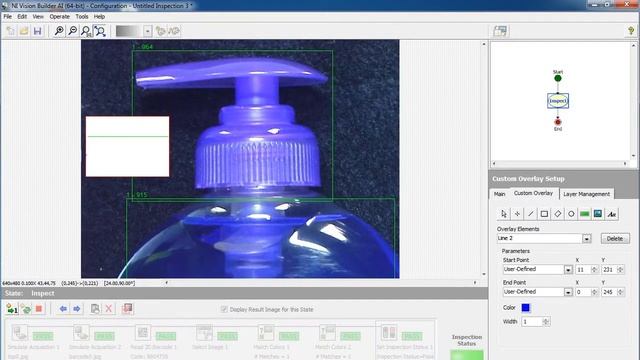Click the red Stop Inspection icon
Viewport: 640px width, 360px height.
pyautogui.click(x=39, y=309)
